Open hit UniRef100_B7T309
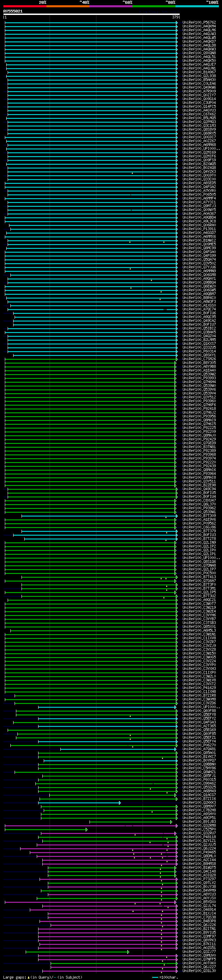 tap(199, 516)
